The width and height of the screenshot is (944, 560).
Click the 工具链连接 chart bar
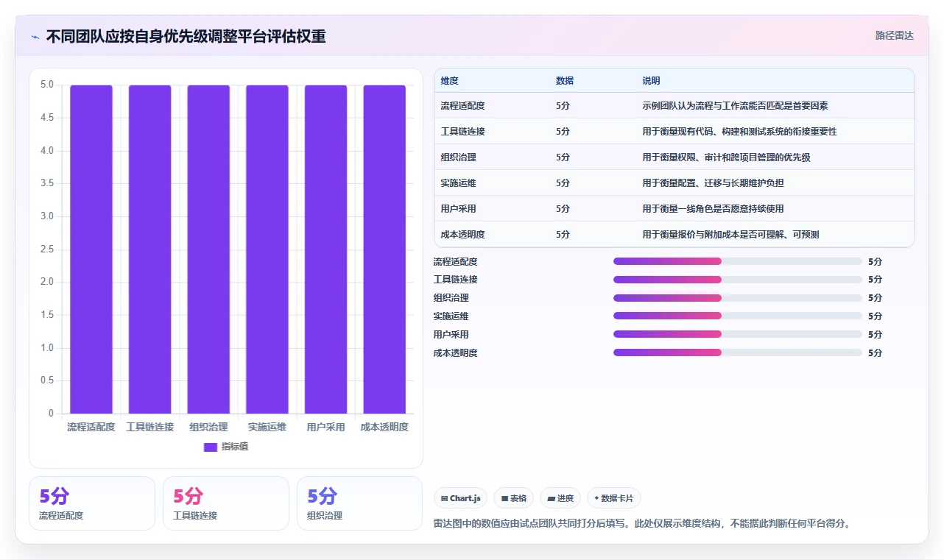click(x=149, y=249)
